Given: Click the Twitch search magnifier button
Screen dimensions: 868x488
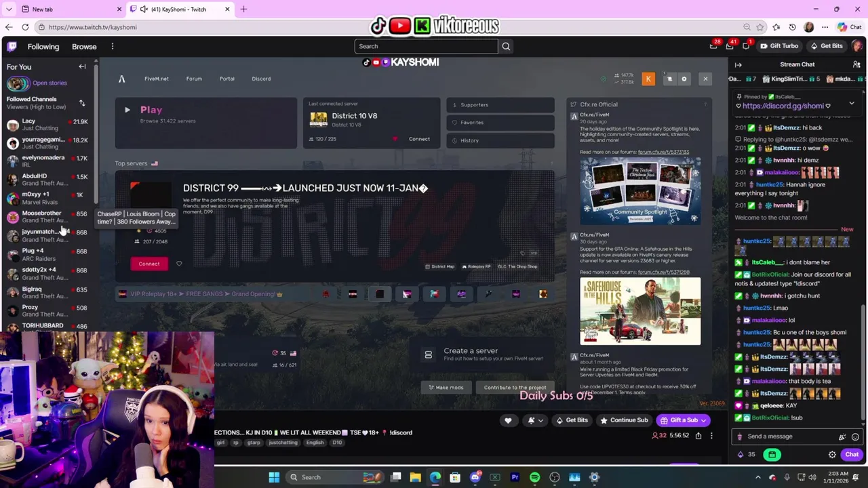Looking at the screenshot, I should (506, 46).
